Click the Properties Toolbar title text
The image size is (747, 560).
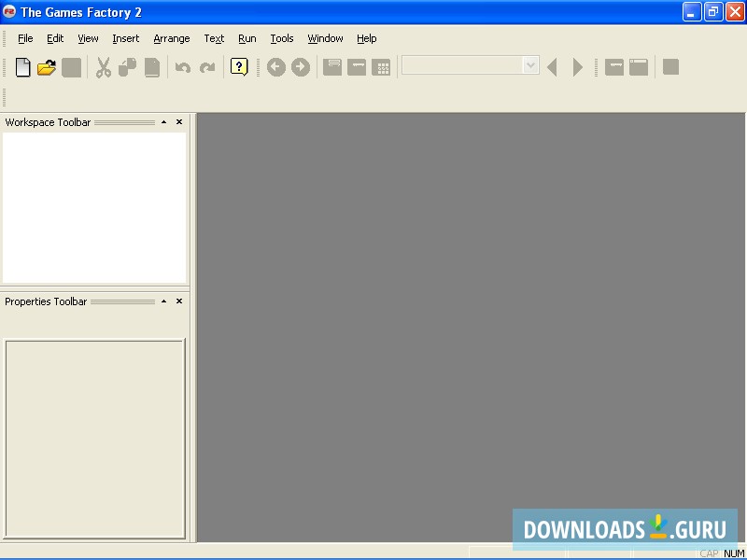coord(46,301)
